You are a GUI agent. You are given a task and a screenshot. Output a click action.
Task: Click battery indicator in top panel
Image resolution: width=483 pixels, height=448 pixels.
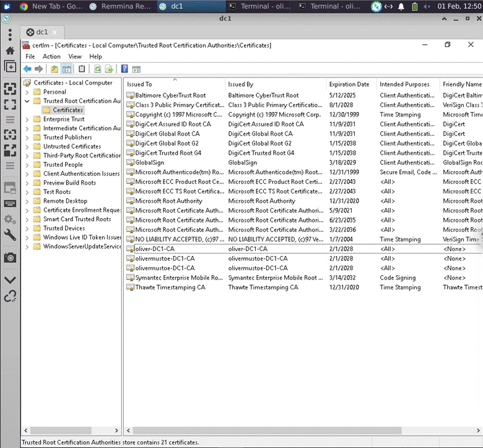(x=415, y=6)
